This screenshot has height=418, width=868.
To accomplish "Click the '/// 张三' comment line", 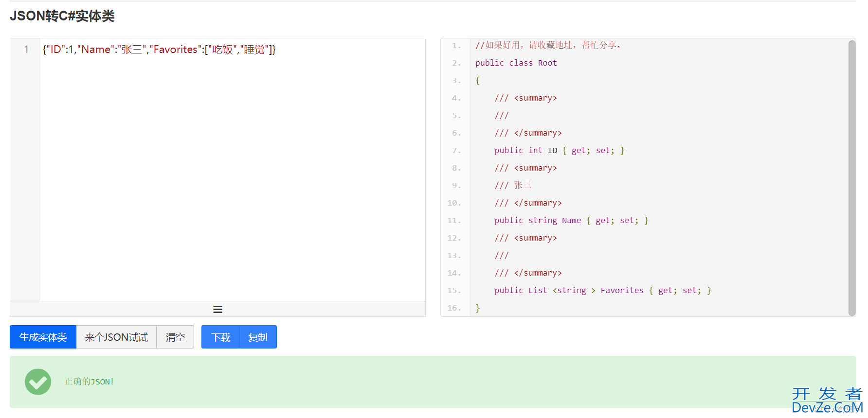I will (513, 185).
